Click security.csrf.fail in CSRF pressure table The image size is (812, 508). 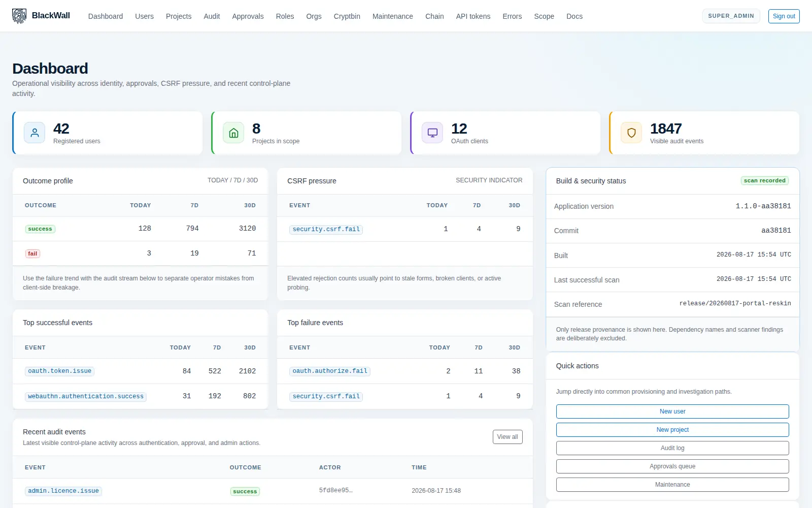tap(326, 229)
